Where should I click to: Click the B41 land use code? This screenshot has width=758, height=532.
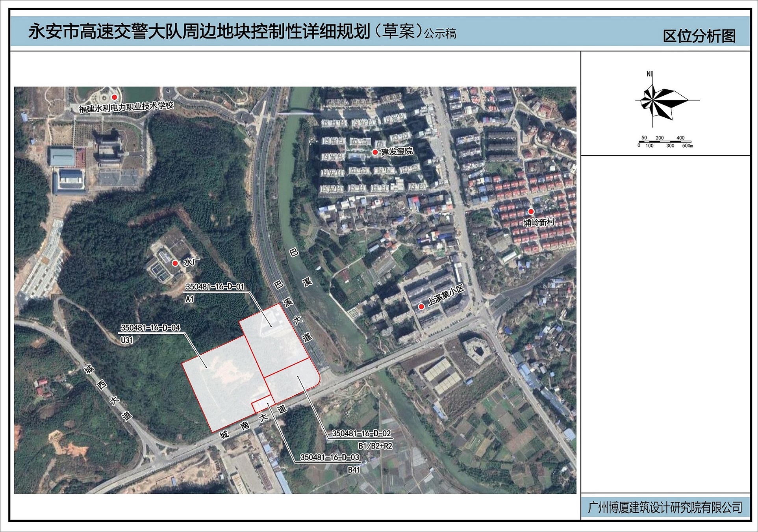tap(354, 470)
